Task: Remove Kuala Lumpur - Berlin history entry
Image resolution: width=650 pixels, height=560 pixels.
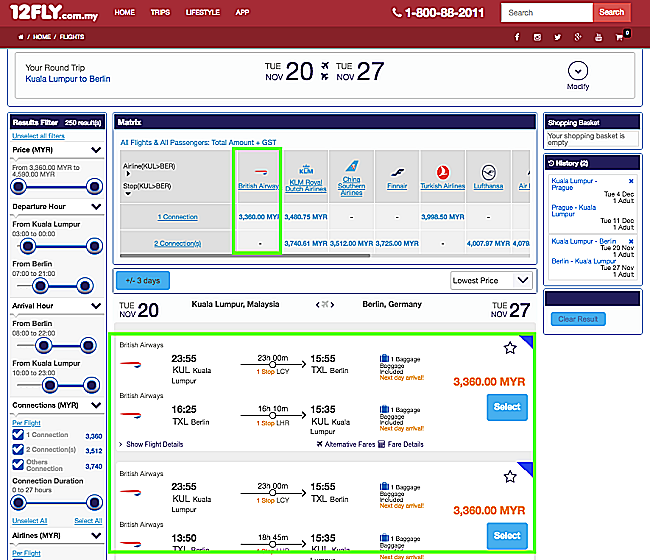Action: point(631,241)
